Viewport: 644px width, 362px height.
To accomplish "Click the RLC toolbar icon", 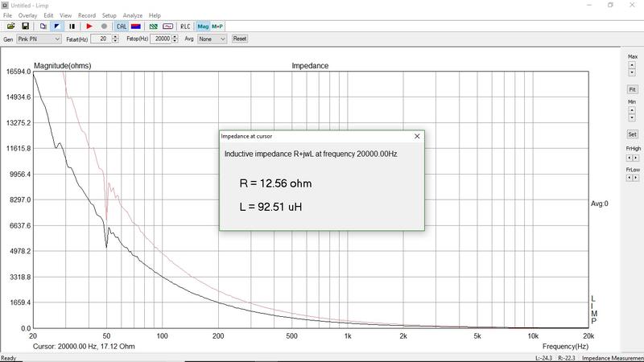I will coord(184,26).
